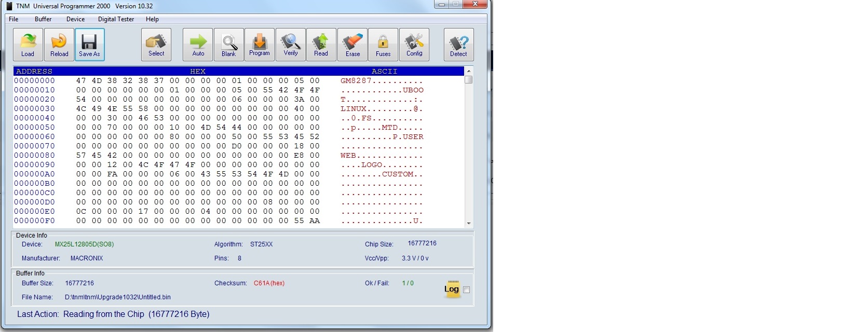
Task: Click the Program chip icon
Action: (260, 45)
